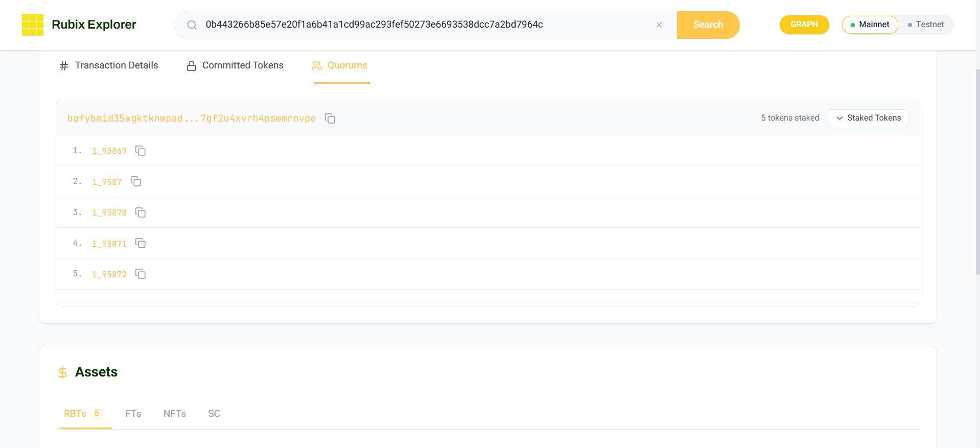Open the Transaction Details tab
The width and height of the screenshot is (980, 448).
click(109, 65)
